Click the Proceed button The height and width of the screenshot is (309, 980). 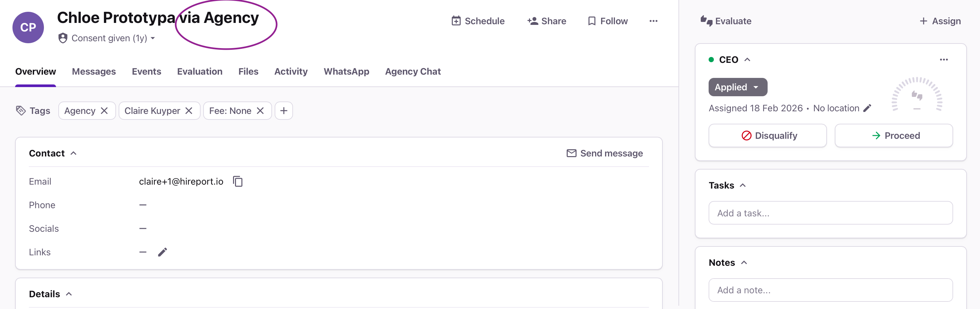[x=894, y=136]
